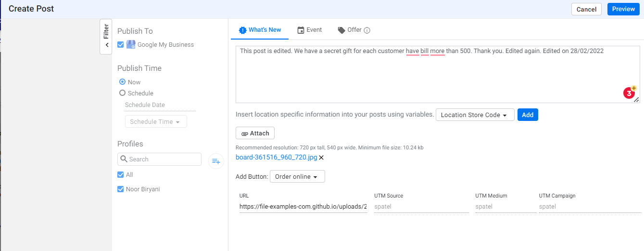The height and width of the screenshot is (251, 644).
Task: Click the What's New badge icon
Action: pos(242,30)
